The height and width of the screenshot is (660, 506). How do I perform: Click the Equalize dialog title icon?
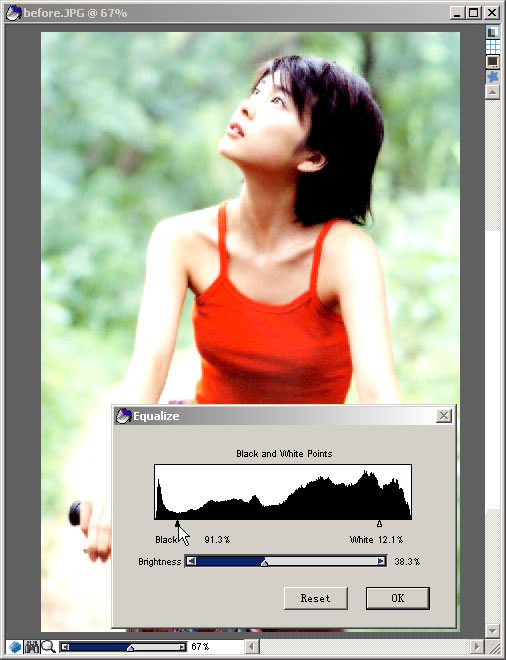[123, 416]
